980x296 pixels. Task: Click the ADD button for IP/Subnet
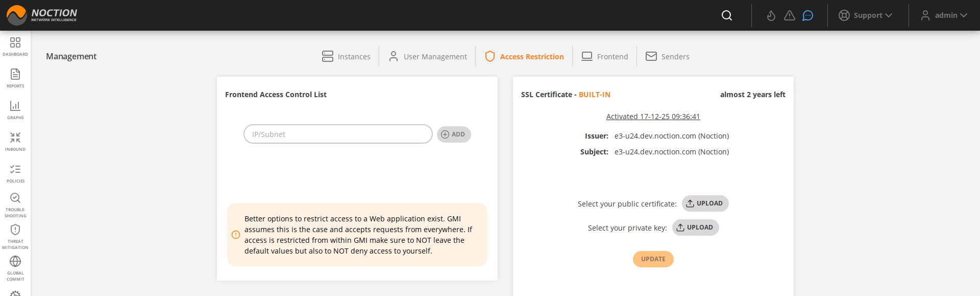click(453, 134)
